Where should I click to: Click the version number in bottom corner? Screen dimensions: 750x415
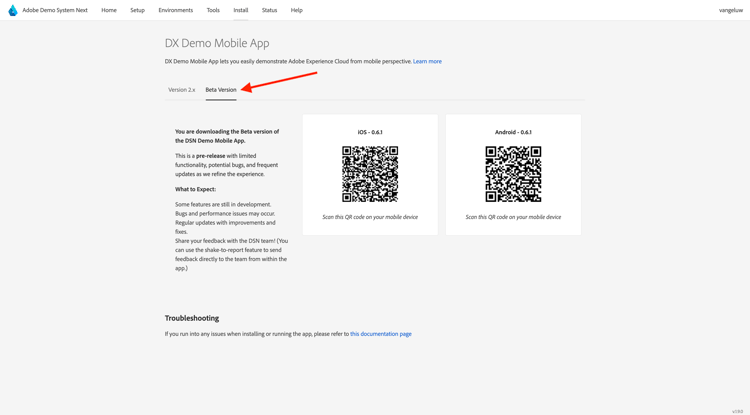pos(737,412)
